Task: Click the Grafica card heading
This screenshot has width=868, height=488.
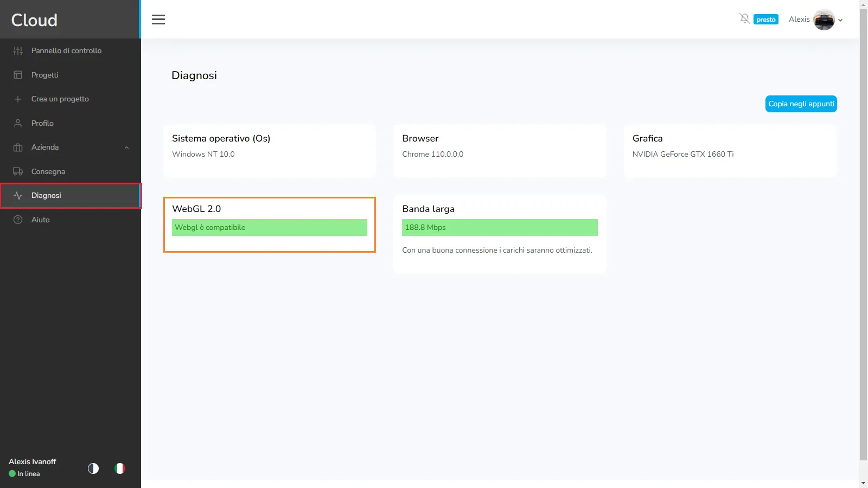Action: pos(648,138)
